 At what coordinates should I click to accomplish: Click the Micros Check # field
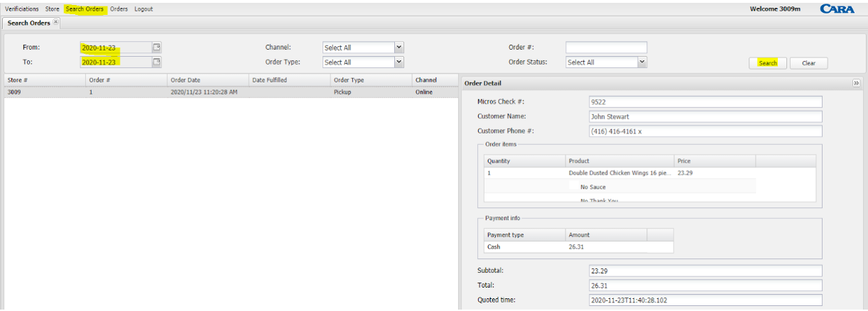(705, 102)
